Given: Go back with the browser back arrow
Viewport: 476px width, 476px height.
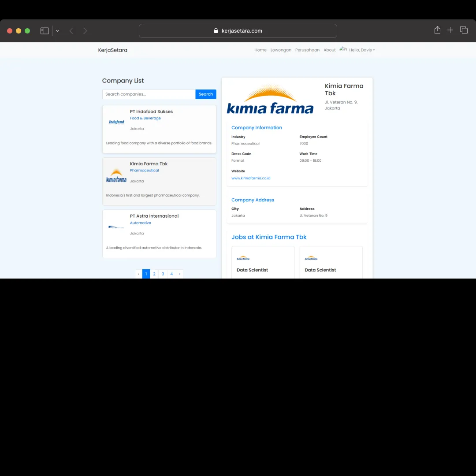Looking at the screenshot, I should coord(71,31).
